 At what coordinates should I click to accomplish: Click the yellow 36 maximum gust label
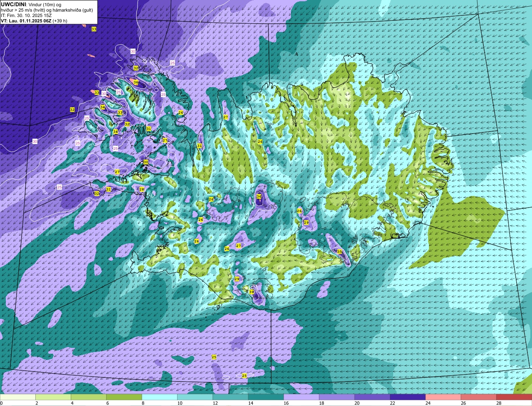(136, 82)
